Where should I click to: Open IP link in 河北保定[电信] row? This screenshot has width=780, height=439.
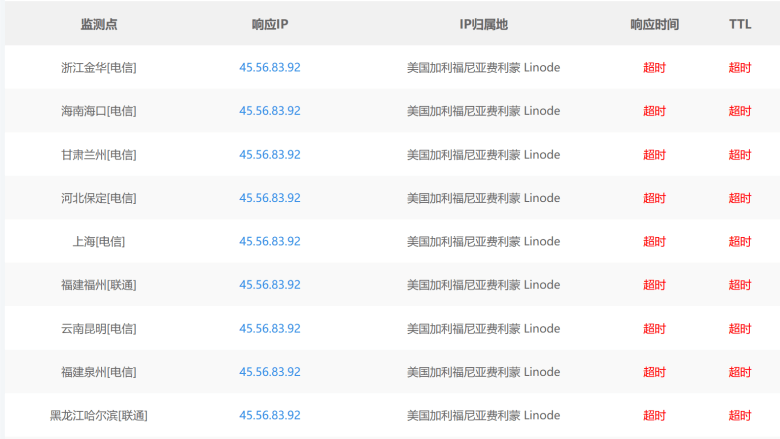click(x=270, y=197)
